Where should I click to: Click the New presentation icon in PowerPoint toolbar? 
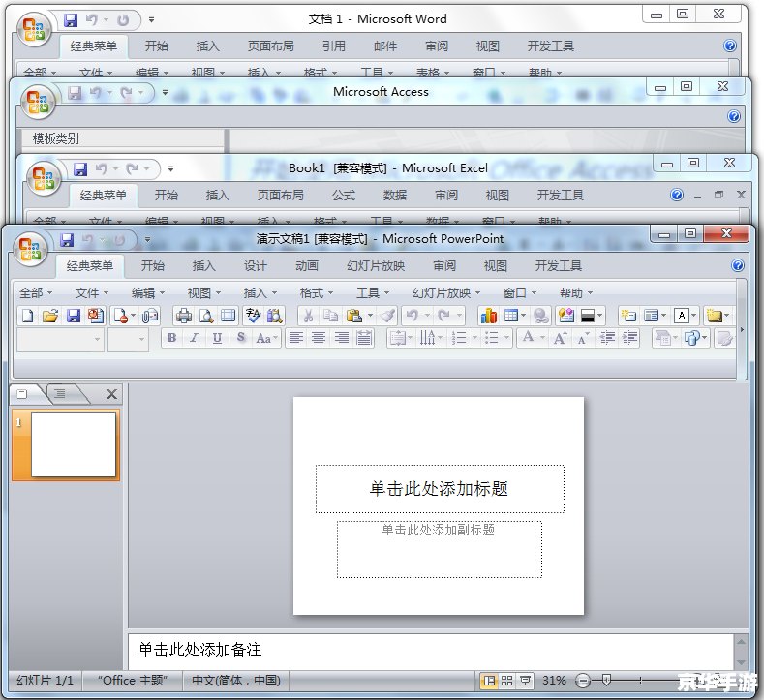coord(27,316)
